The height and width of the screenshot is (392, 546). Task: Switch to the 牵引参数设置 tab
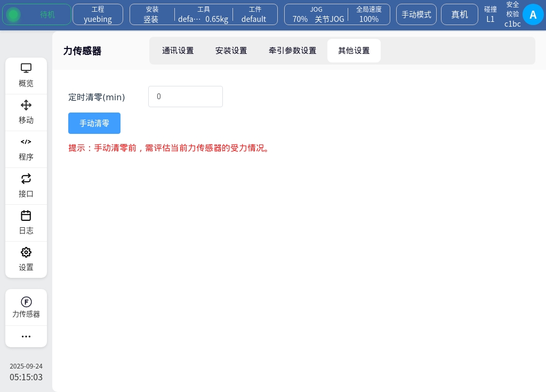coord(293,51)
